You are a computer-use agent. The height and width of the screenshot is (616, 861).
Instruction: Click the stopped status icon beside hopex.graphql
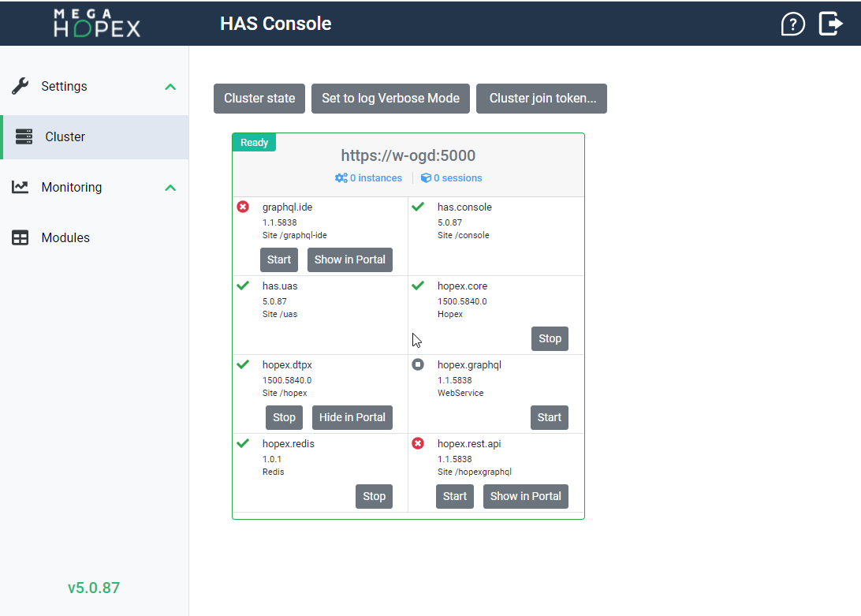(418, 365)
